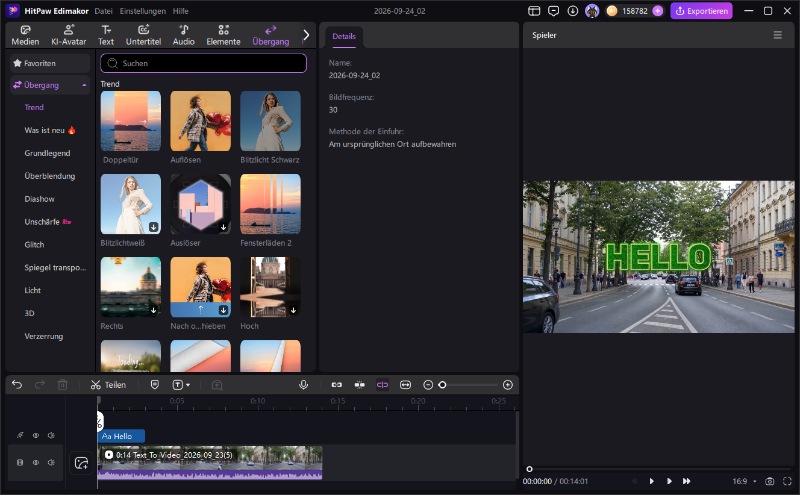Viewport: 800px width, 495px height.
Task: Download the Blitzlichtweiß transition
Action: coord(153,227)
